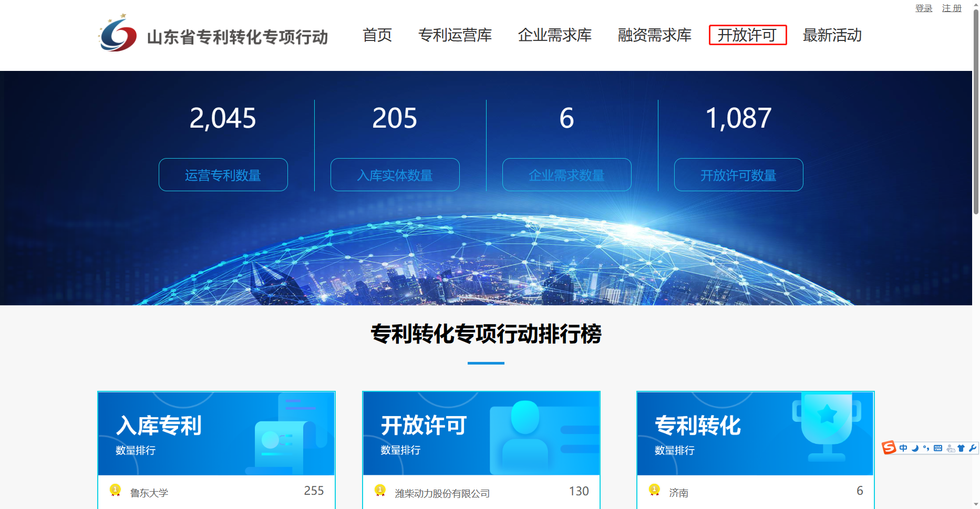Viewport: 980px width, 509px height.
Task: Click the number 6 above 企业需求数量
Action: click(x=566, y=118)
